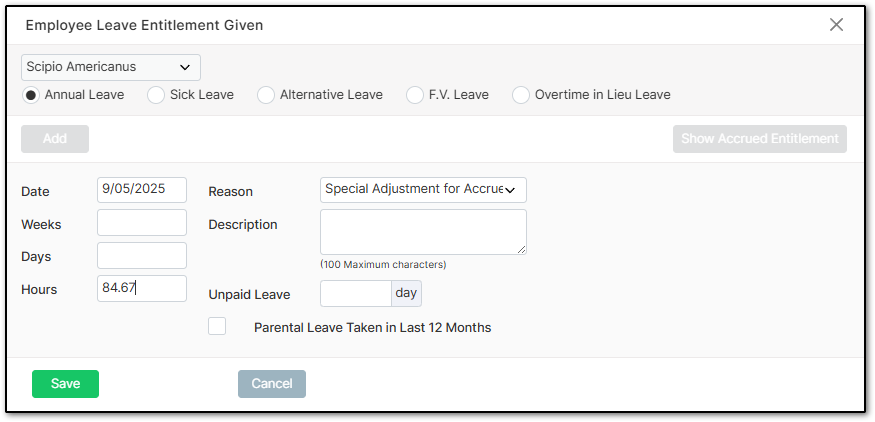Close the Employee Leave Entitlement dialog
This screenshot has height=422, width=875.
point(836,25)
